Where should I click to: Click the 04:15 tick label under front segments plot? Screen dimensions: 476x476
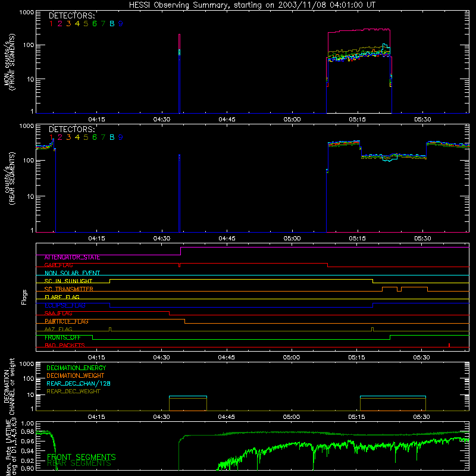click(x=96, y=120)
